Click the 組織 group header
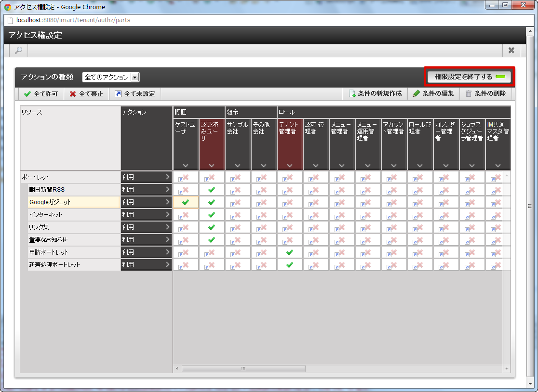Screen dimensions: 538x392 pyautogui.click(x=251, y=112)
